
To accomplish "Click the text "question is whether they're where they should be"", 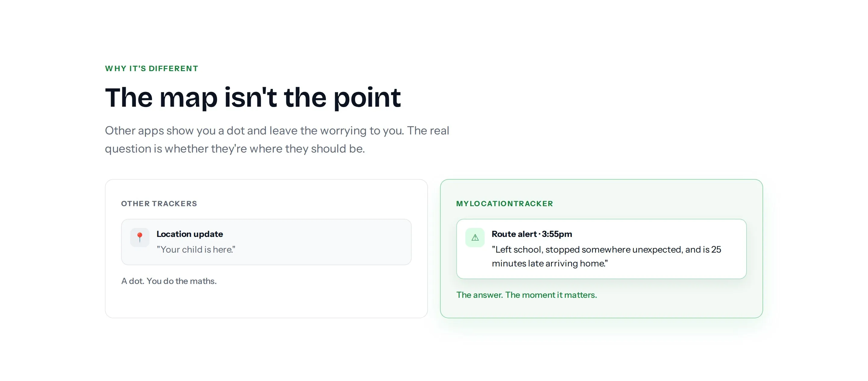I will (235, 149).
